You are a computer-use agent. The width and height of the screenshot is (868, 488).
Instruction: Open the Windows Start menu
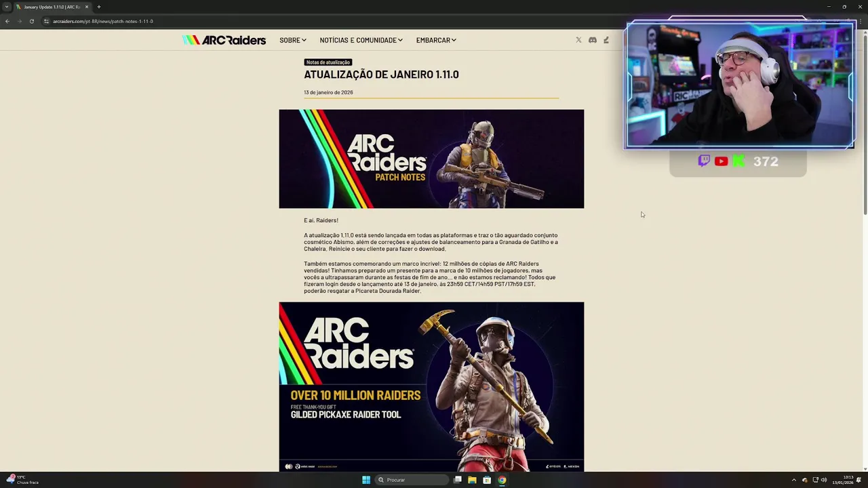pyautogui.click(x=366, y=480)
